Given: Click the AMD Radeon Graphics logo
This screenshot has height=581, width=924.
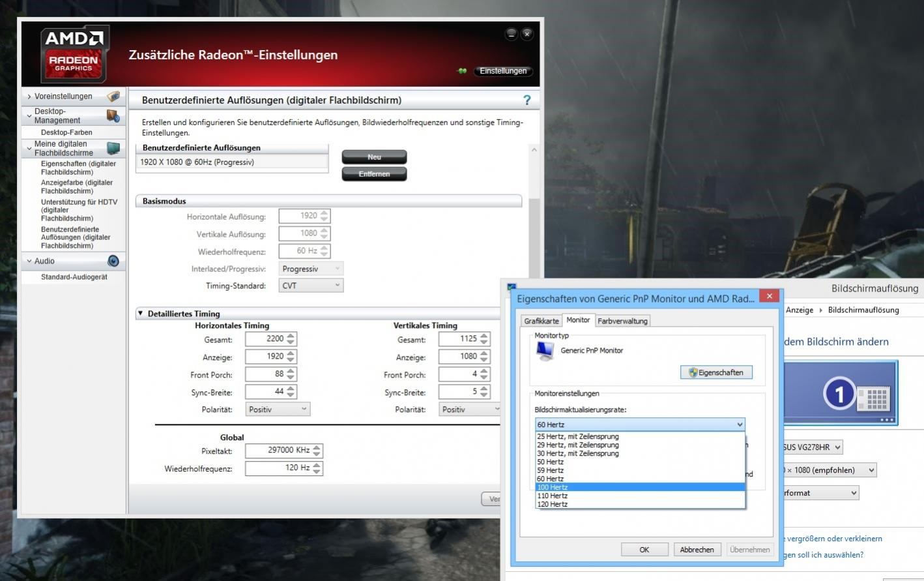Looking at the screenshot, I should click(x=74, y=54).
